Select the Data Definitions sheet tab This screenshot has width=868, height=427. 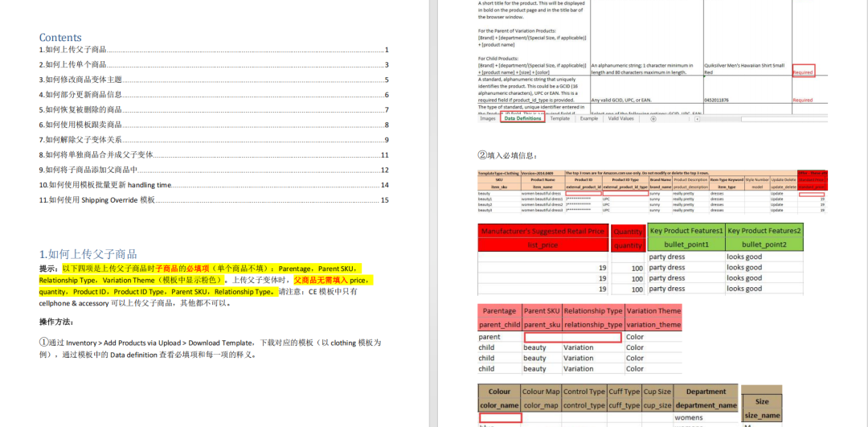[x=522, y=118]
